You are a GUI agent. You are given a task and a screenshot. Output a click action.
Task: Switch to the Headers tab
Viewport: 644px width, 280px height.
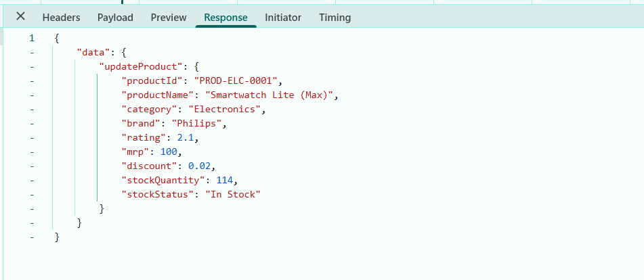pos(62,17)
